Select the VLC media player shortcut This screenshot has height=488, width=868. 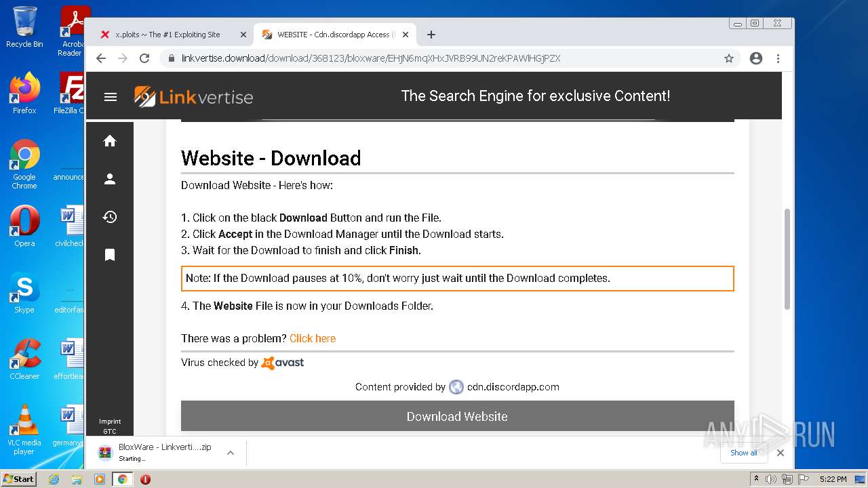(24, 430)
